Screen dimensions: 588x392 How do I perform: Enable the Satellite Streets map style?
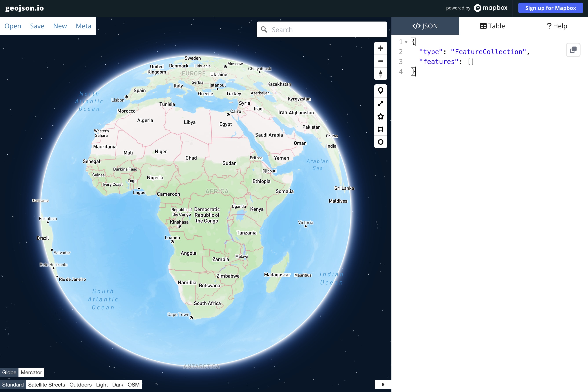[x=47, y=385]
